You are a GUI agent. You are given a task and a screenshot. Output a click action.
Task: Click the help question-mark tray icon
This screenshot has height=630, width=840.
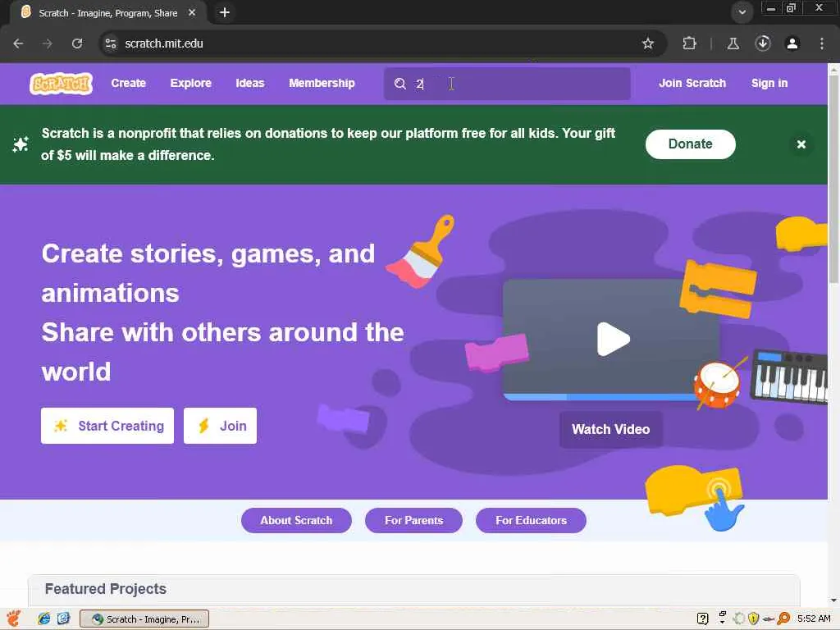point(702,619)
